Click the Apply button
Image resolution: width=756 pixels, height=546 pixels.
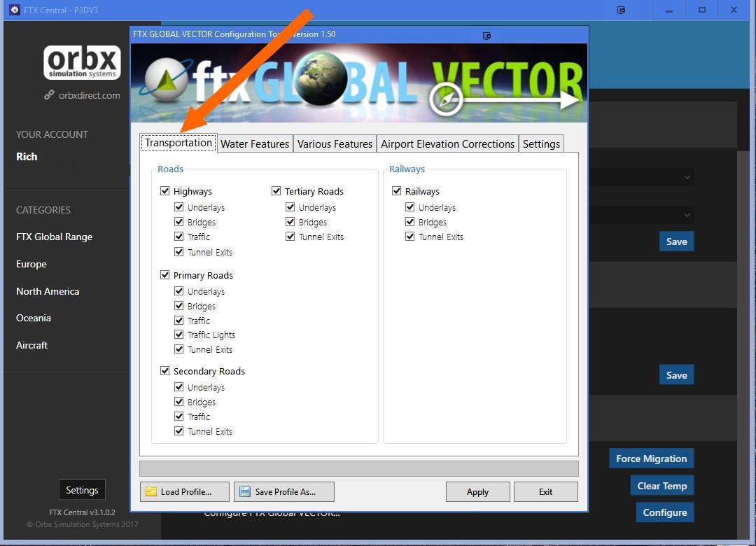478,491
